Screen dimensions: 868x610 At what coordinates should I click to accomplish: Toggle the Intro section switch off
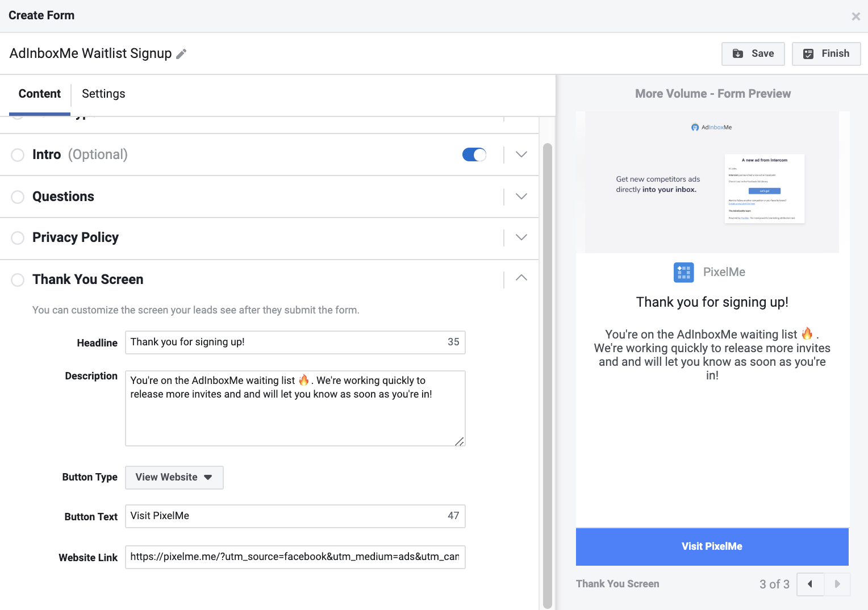point(474,154)
